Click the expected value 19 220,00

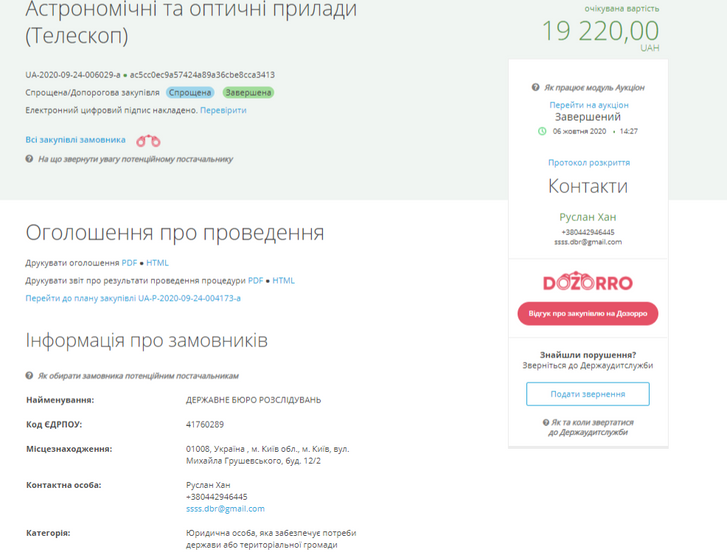coord(600,31)
